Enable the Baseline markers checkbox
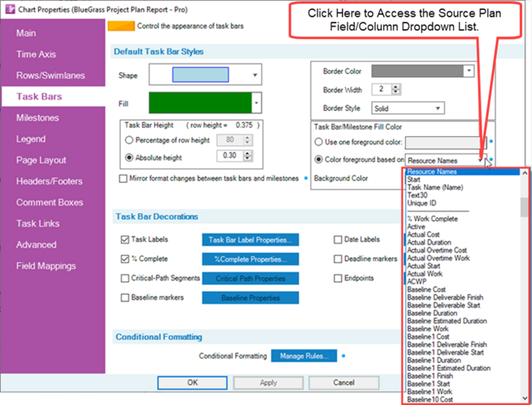Image resolution: width=532 pixels, height=405 pixels. [x=125, y=297]
